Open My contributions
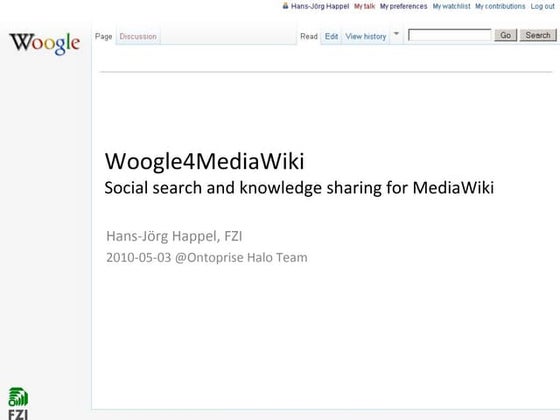Screen dimensions: 560x420 pos(500,6)
